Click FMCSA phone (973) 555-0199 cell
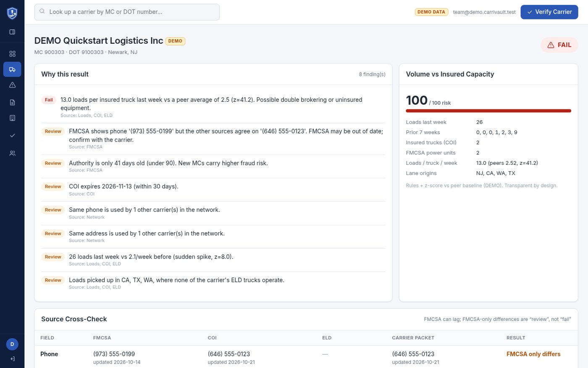 pos(114,354)
